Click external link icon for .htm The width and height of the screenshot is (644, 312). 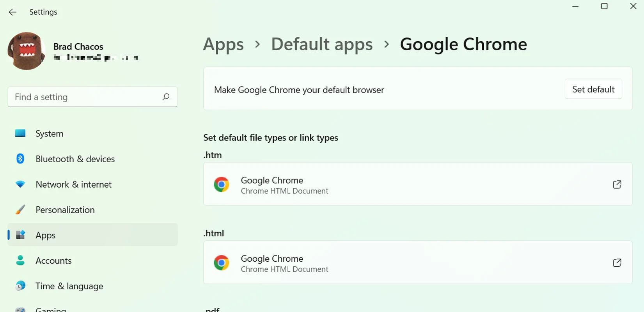point(617,184)
